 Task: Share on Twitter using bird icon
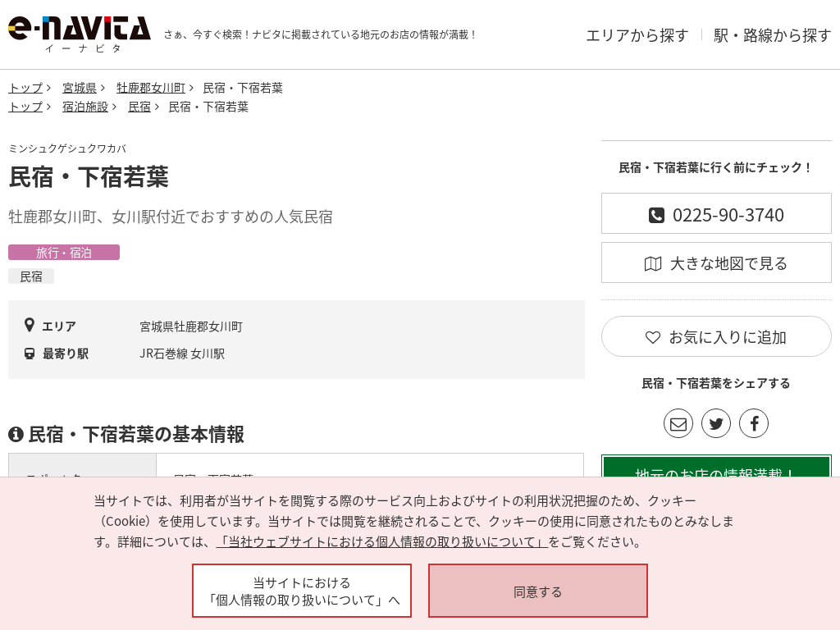[716, 423]
